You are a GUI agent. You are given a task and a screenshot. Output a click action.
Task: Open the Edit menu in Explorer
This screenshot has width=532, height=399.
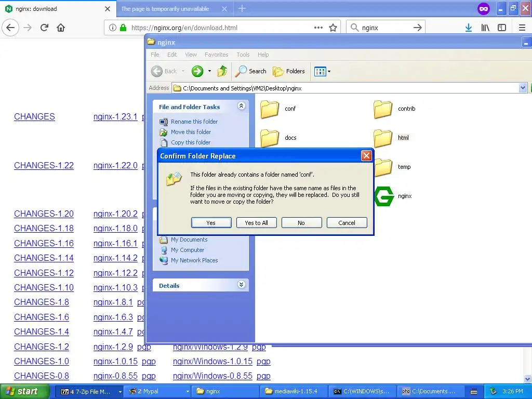point(172,55)
